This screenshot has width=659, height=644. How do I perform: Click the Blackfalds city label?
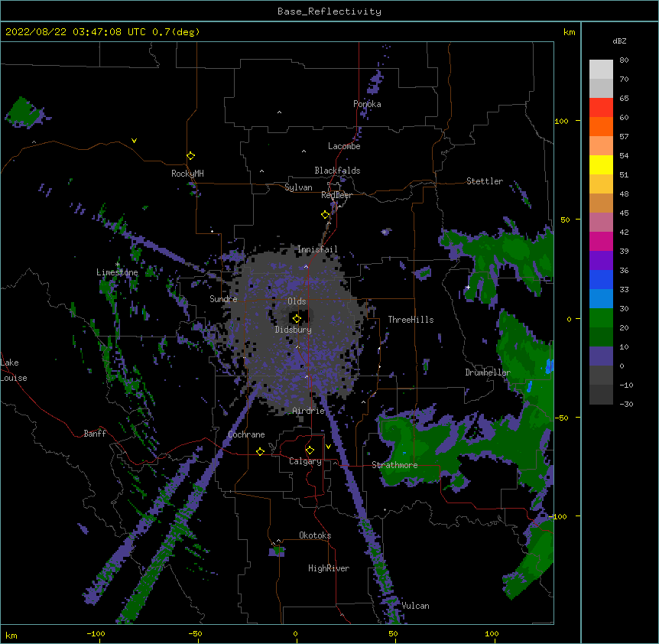(x=337, y=171)
